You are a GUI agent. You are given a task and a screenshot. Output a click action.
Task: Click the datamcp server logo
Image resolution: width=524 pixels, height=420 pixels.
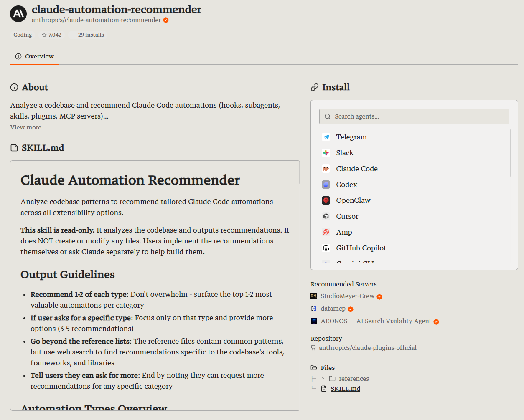314,309
